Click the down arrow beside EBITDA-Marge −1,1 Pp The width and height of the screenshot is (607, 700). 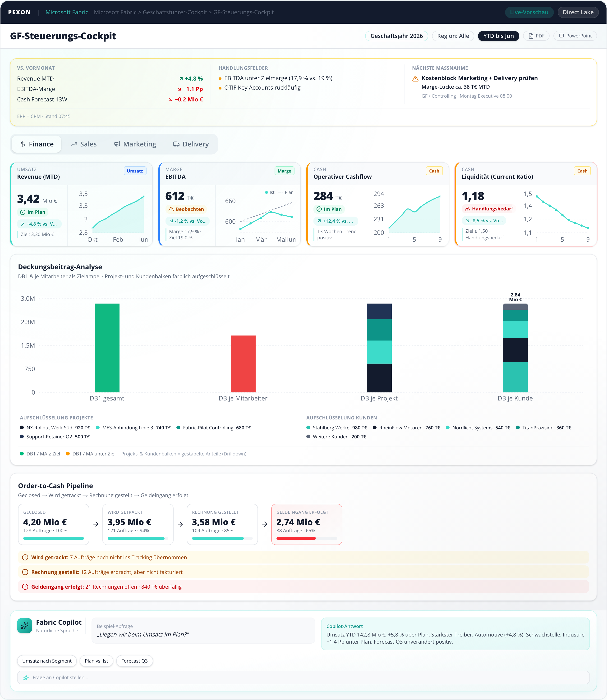[x=179, y=89]
